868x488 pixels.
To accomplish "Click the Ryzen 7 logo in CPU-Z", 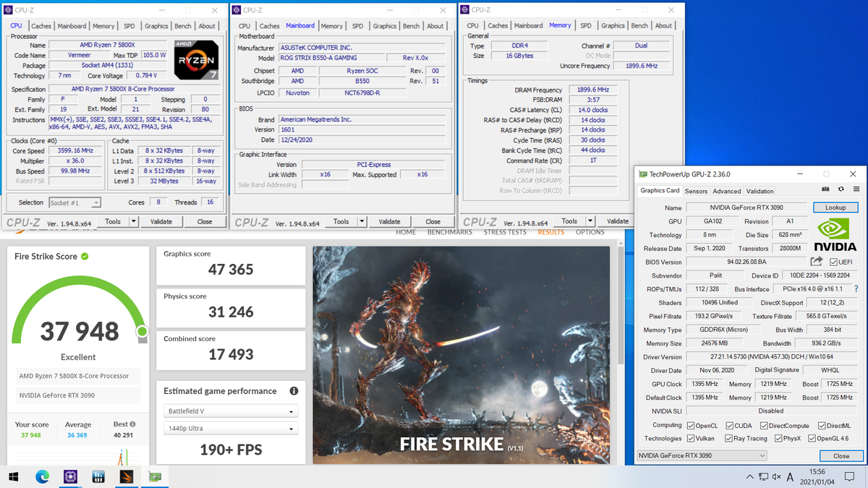I will (197, 60).
